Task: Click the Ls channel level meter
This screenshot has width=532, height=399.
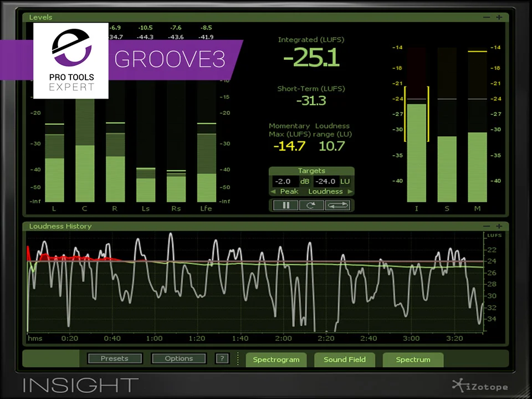Action: pos(146,142)
